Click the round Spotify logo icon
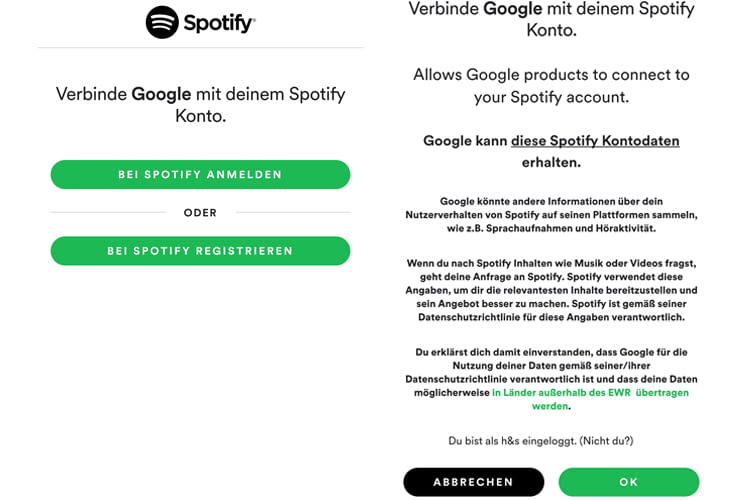 (162, 22)
